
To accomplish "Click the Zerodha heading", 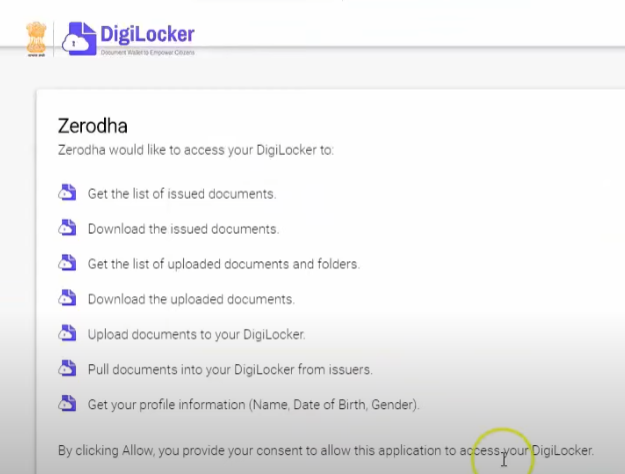I will point(93,127).
